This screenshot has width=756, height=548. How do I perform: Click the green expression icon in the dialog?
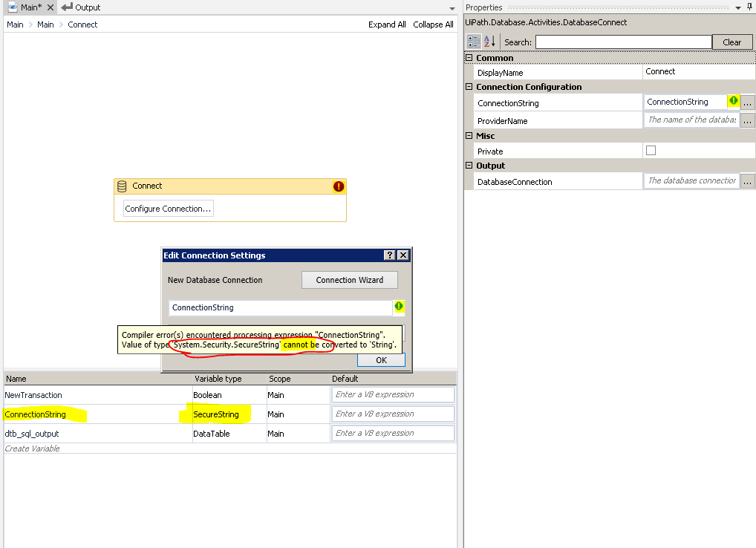(398, 307)
